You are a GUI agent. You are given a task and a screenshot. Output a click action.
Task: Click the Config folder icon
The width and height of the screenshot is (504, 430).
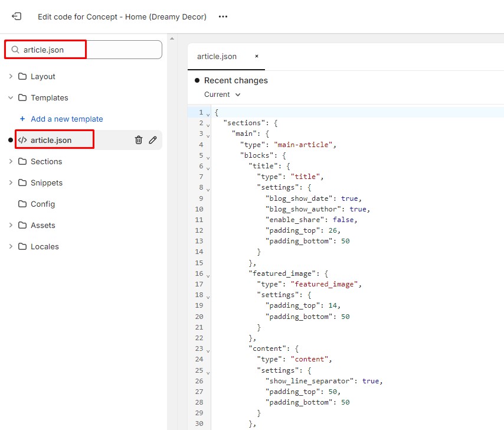[22, 204]
